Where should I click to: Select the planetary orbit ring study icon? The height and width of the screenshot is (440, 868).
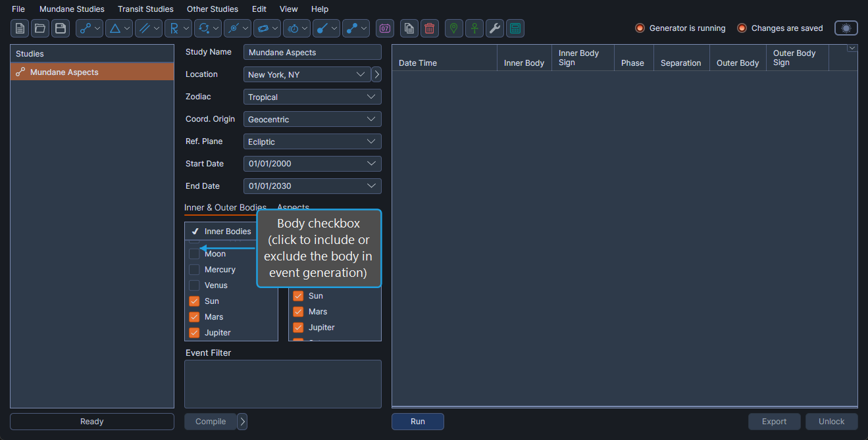(x=263, y=28)
